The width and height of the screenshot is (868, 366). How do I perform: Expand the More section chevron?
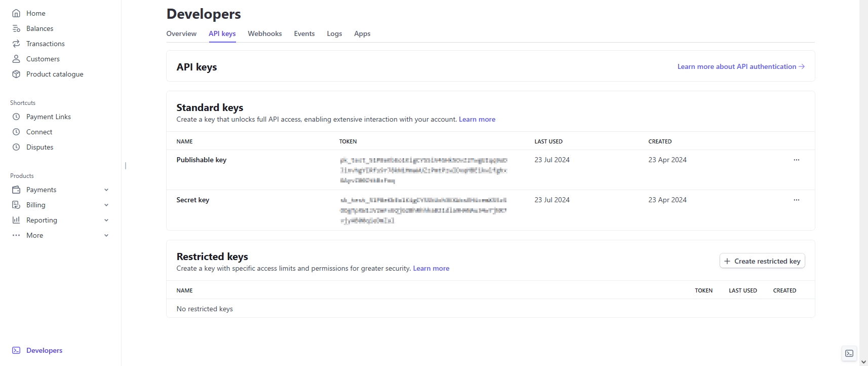(106, 235)
